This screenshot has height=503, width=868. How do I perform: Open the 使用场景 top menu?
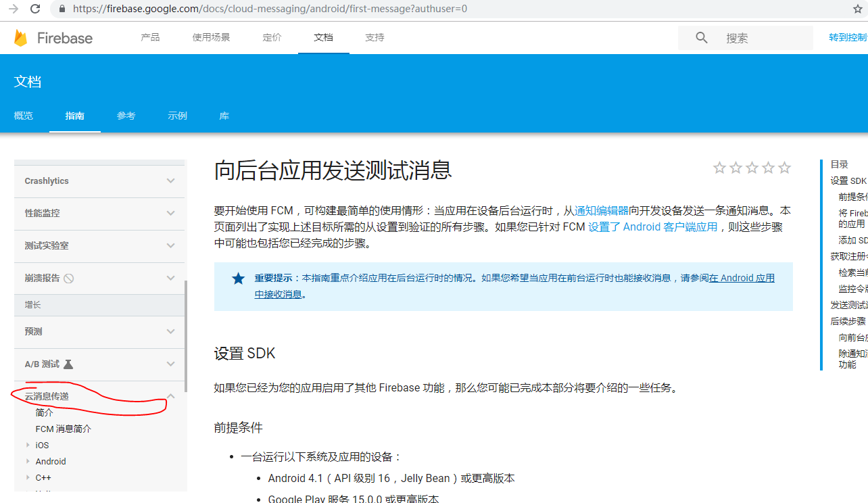click(211, 37)
